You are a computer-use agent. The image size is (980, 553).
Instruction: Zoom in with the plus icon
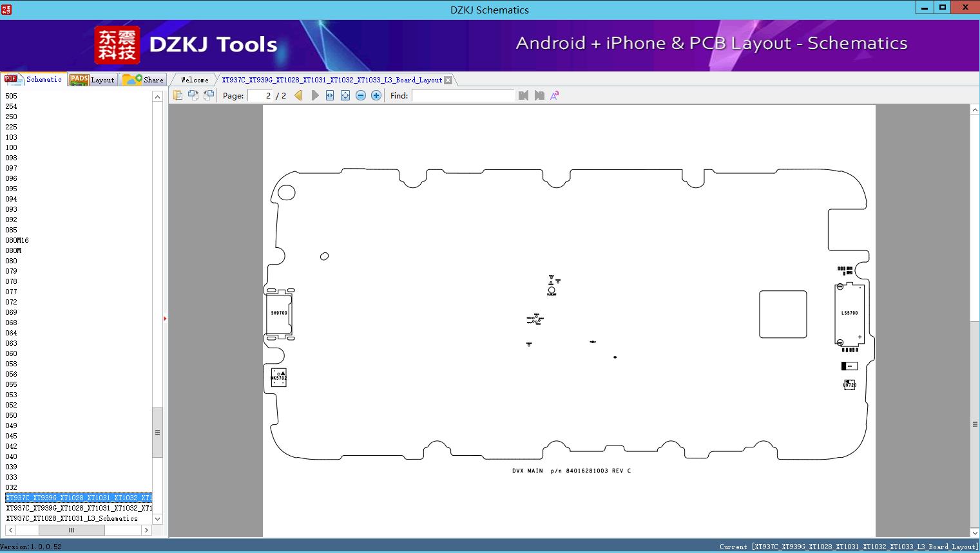point(376,95)
